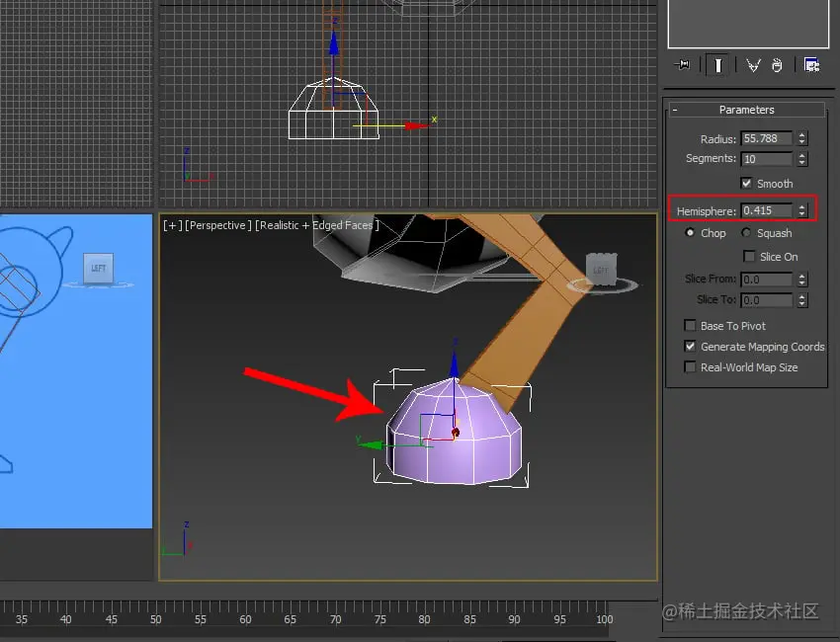Adjust the Radius spinner arrows
Viewport: 840px width, 642px height.
[x=802, y=138]
